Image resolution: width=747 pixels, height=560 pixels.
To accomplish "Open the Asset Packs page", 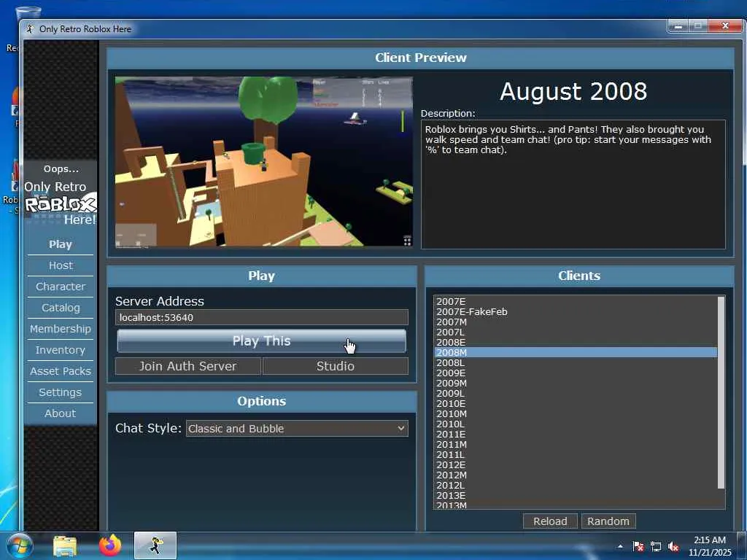I will (x=61, y=371).
